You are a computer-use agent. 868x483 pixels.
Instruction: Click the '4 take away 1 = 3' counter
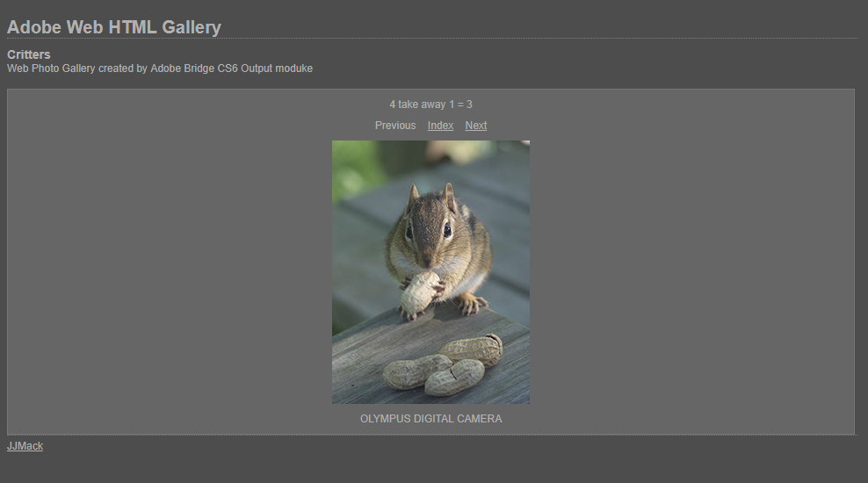click(x=430, y=105)
